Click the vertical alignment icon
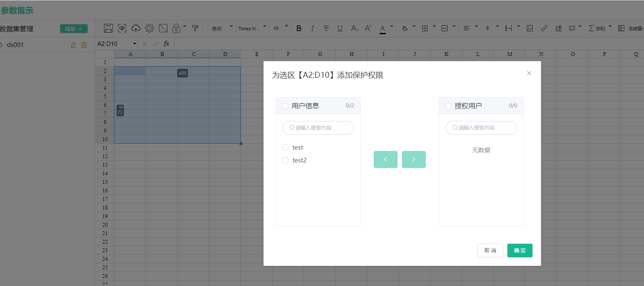The image size is (644, 286). tap(488, 28)
